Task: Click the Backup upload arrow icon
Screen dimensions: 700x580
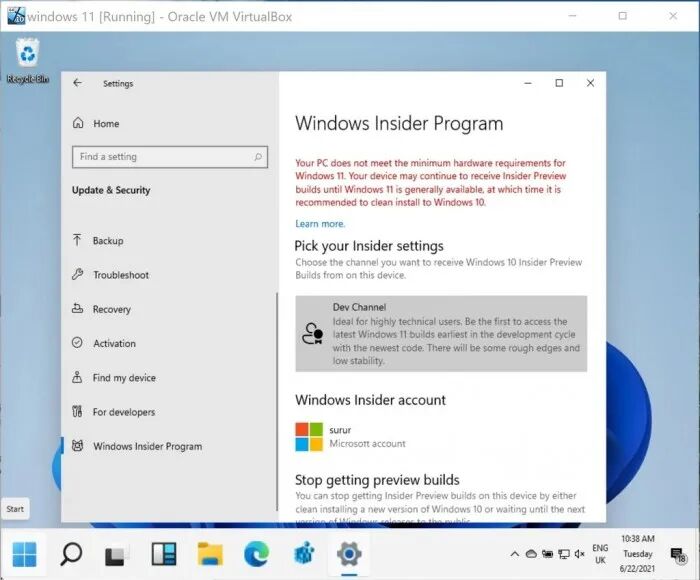Action: coord(77,240)
